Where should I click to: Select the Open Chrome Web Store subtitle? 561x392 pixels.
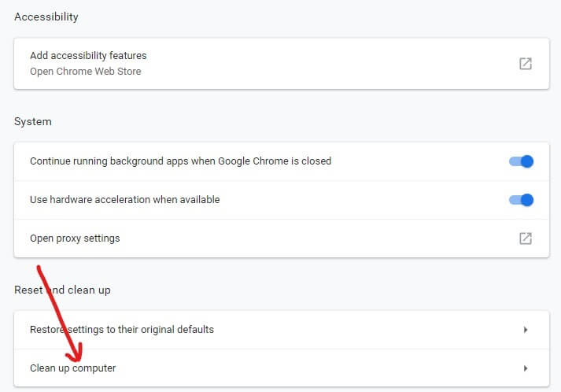(85, 72)
